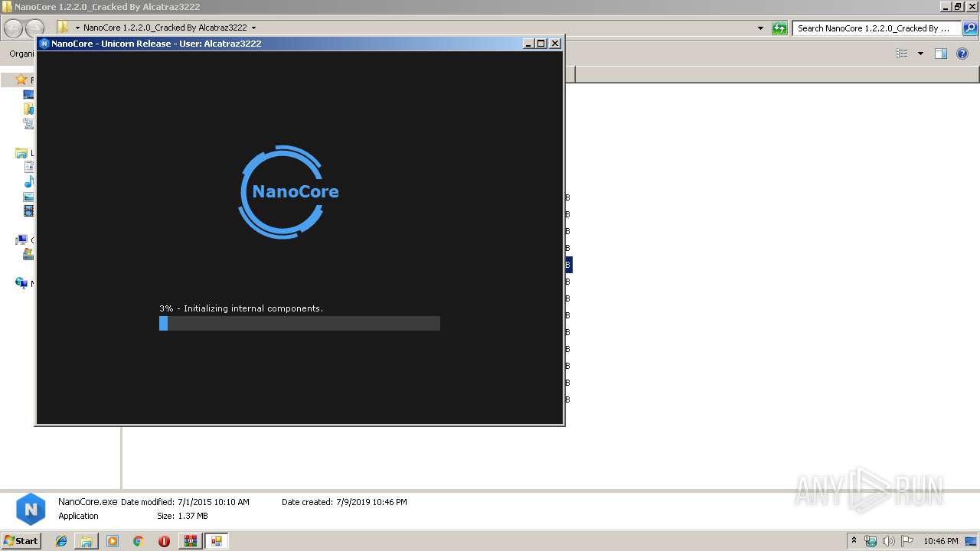Select the Downloads folder icon under Favorites
Screen dimensions: 980x551
click(29, 109)
